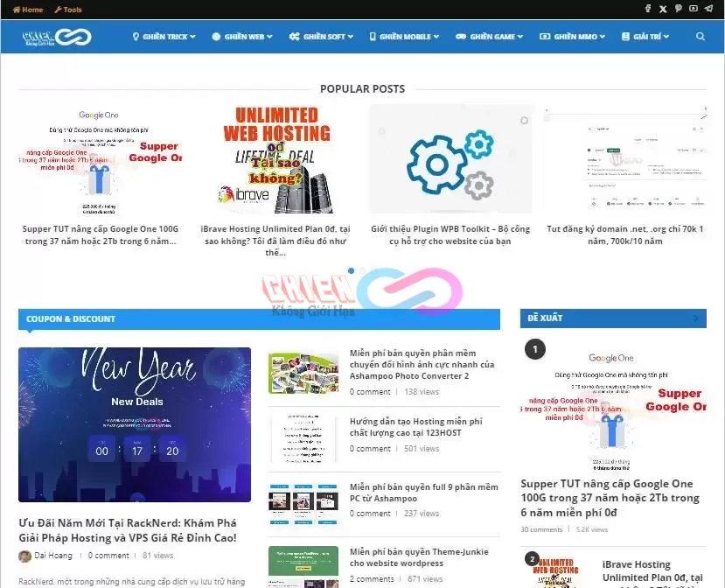The image size is (725, 588).
Task: Open 'Miễn phí bản quyền Theme-Junkie' title
Action: 419,557
